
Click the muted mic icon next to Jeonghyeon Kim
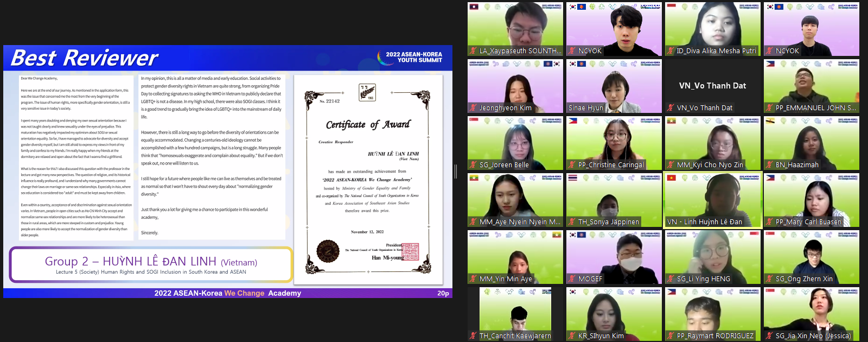473,108
